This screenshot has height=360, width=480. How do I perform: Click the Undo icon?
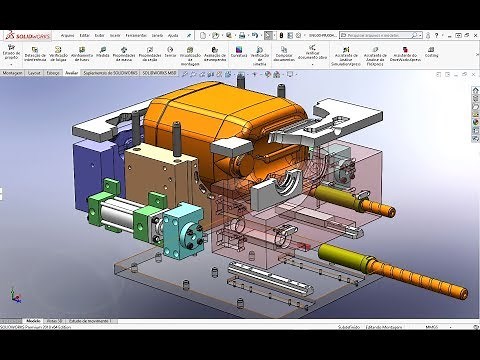click(255, 35)
